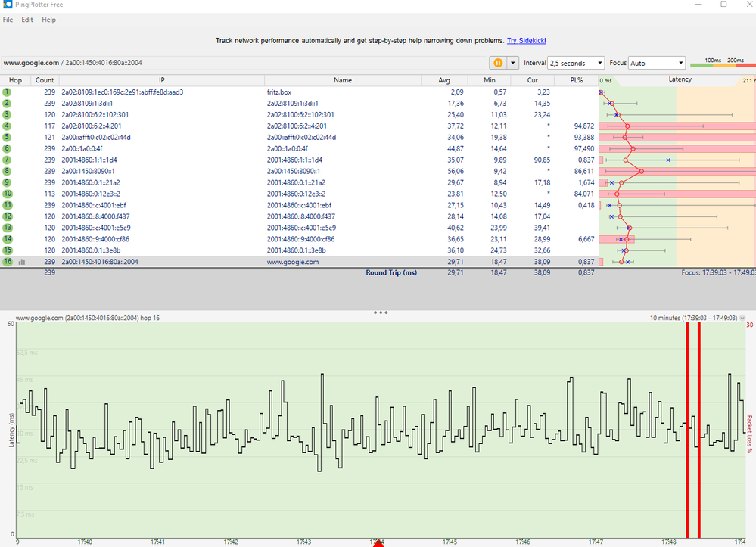Select hop 3 green circle icon
Image resolution: width=756 pixels, height=547 pixels.
[x=7, y=115]
